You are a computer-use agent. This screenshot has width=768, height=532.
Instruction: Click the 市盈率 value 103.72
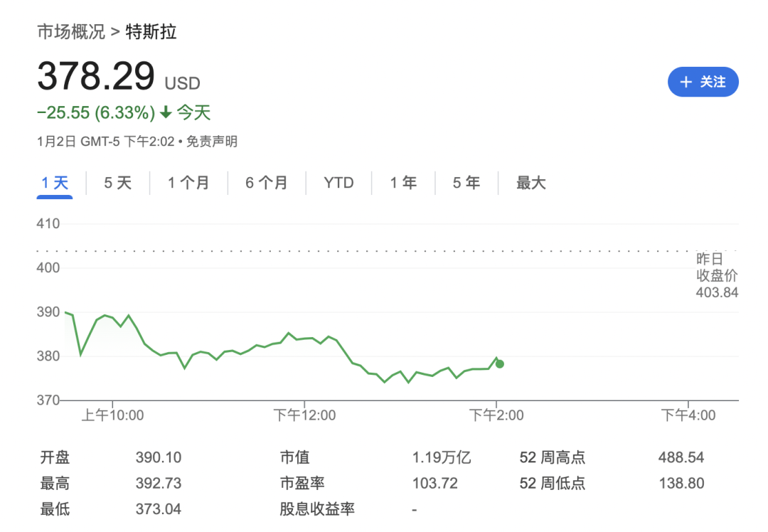tap(435, 484)
